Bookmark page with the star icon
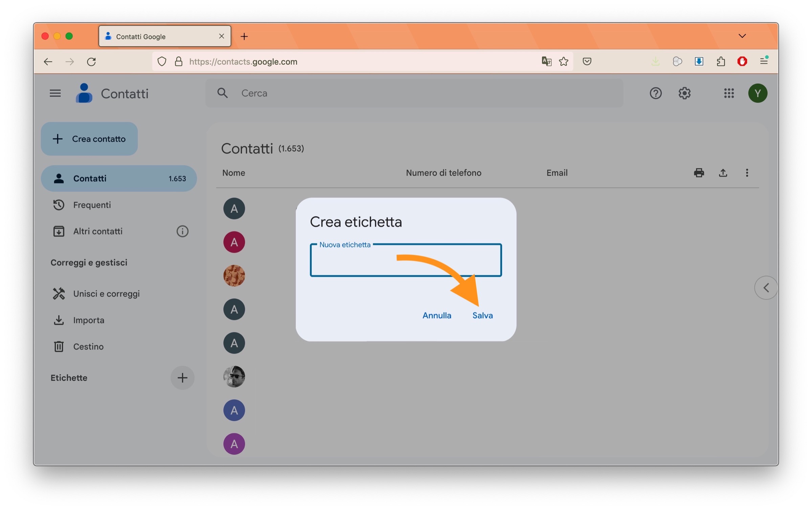Screen dimensions: 812x510 point(563,62)
